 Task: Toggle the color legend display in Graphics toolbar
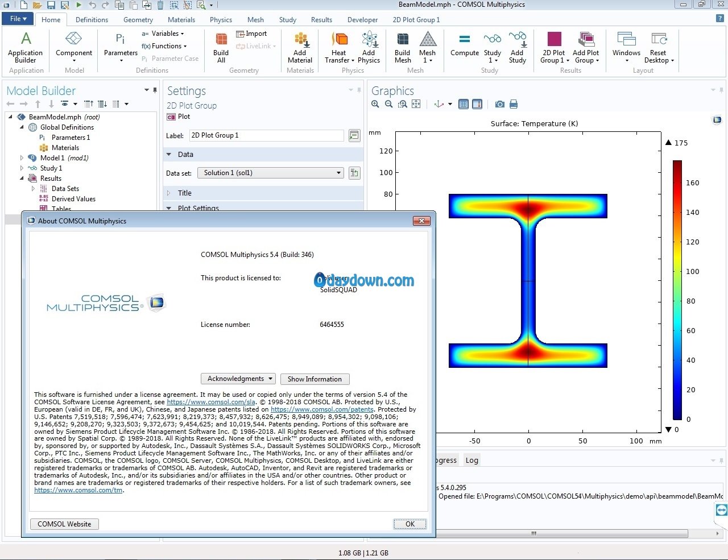[477, 104]
